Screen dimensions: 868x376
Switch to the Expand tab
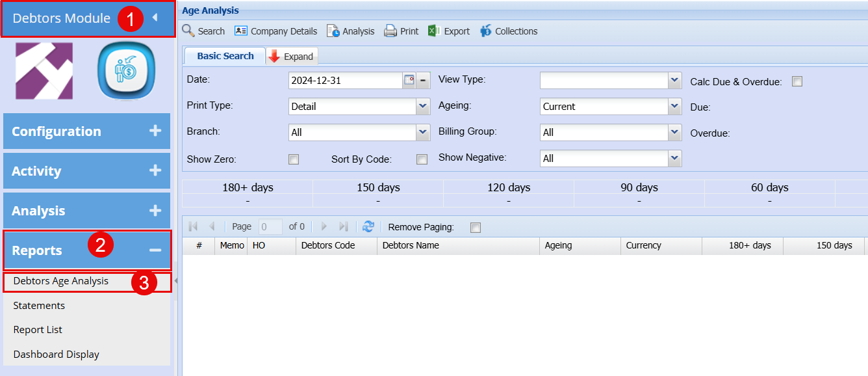click(x=292, y=57)
